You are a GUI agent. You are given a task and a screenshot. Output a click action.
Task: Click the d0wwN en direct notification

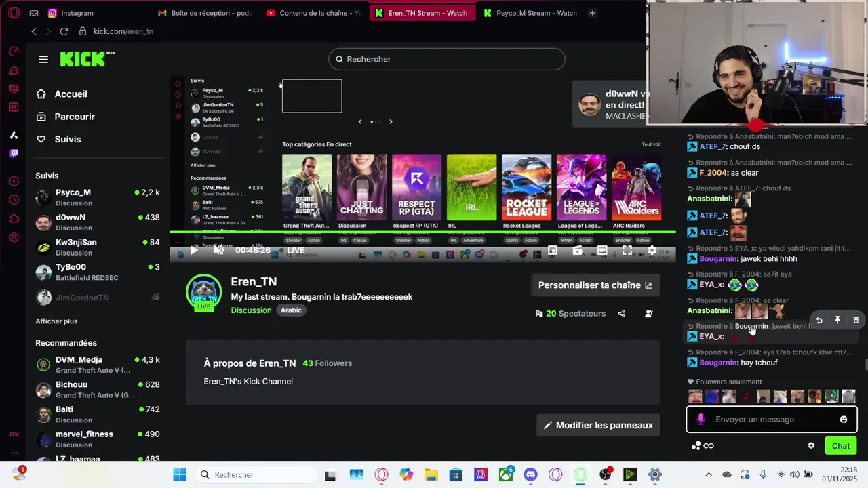coord(610,104)
